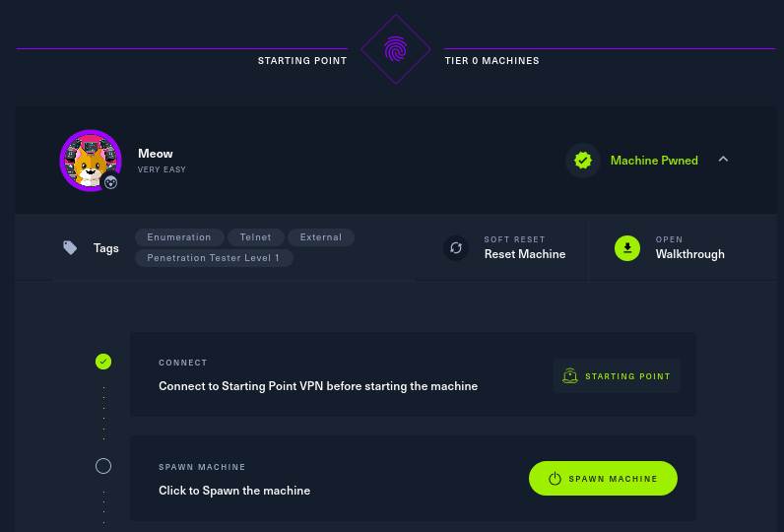Click the Meow machine avatar
Viewport: 784px width, 532px height.
point(90,159)
